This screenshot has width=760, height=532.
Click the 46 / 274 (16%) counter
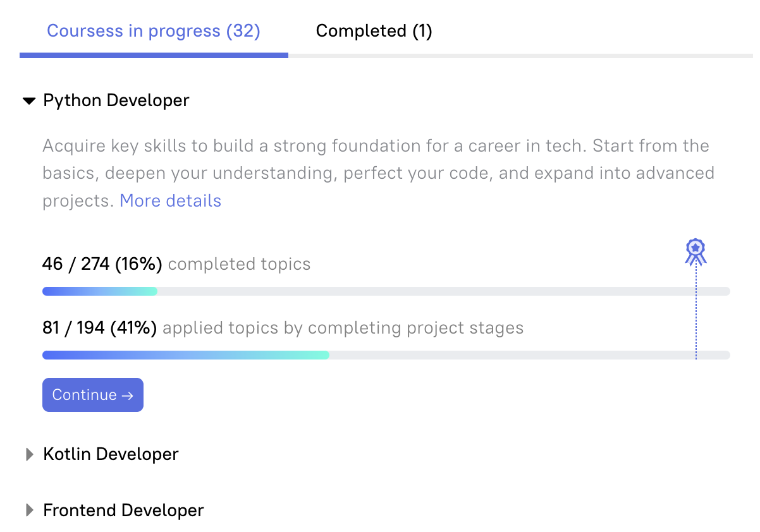[x=102, y=264]
